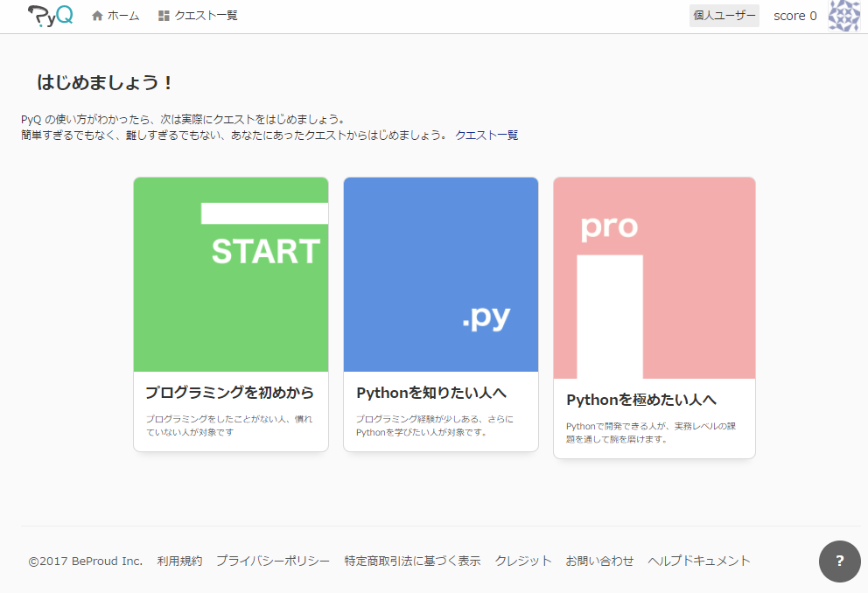Open 特定商取引法に基づく表示 footer link

pyautogui.click(x=412, y=561)
